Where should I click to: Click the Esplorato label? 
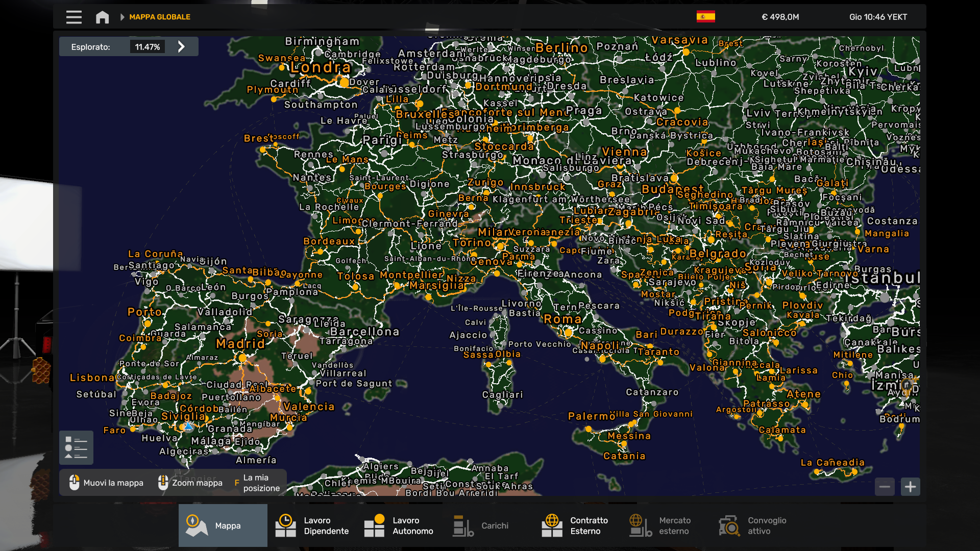[x=90, y=47]
